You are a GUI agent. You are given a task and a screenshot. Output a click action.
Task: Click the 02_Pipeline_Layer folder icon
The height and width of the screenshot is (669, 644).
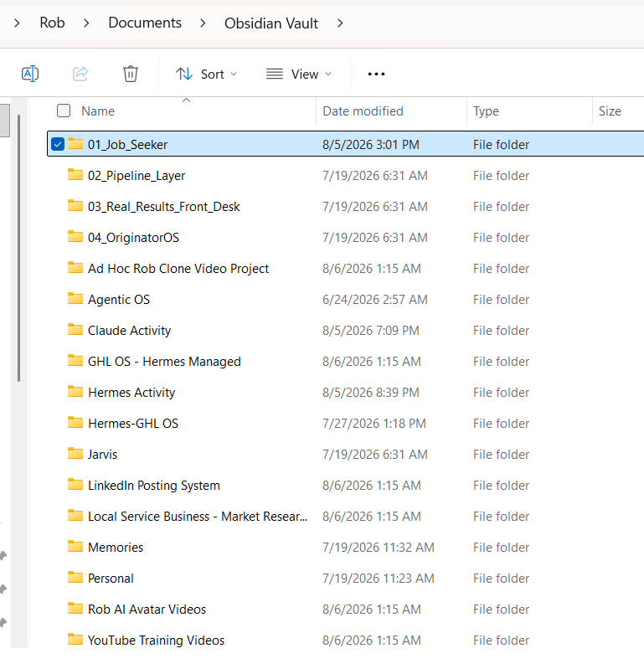[75, 175]
